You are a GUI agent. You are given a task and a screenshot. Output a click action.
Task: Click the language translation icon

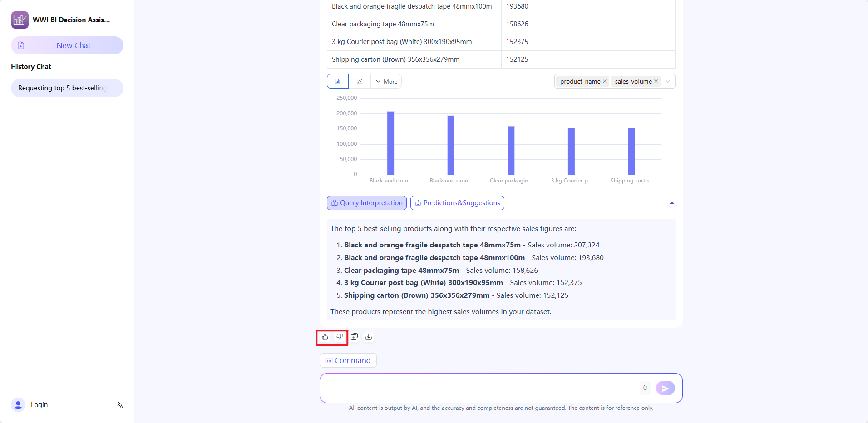click(120, 405)
